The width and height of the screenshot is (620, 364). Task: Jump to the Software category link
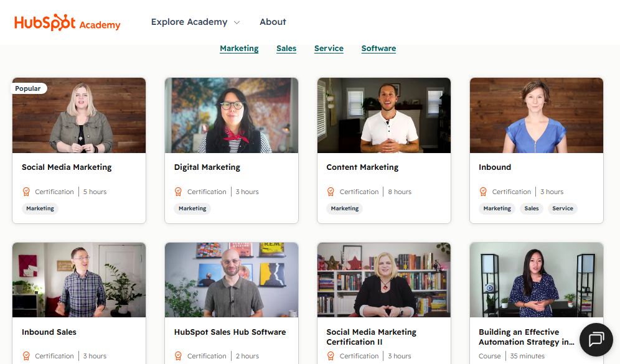[x=379, y=48]
